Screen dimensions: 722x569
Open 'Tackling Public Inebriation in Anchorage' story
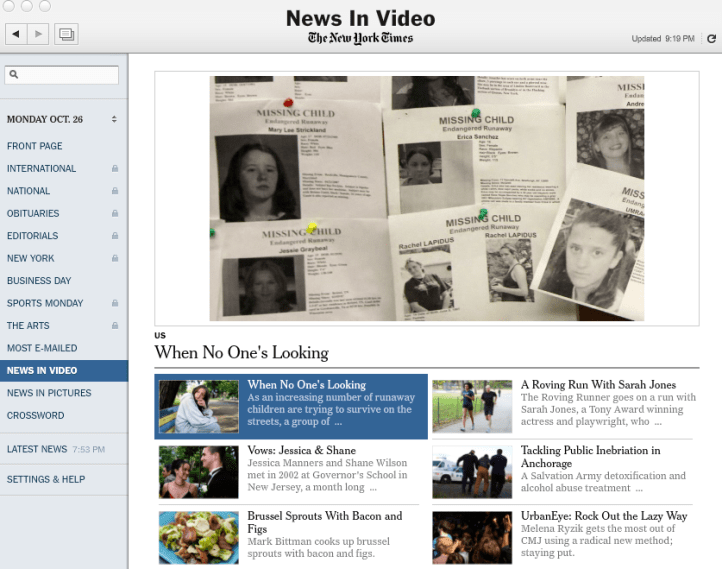point(591,457)
